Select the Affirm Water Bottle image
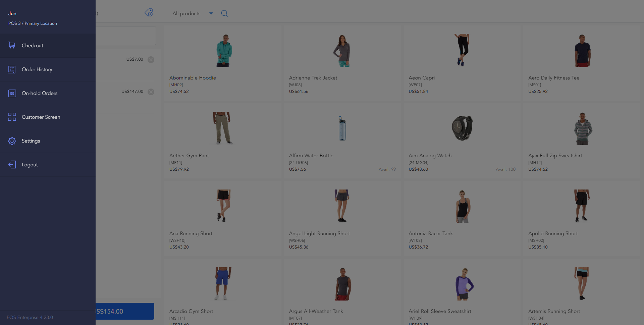Image resolution: width=644 pixels, height=325 pixels. [342, 128]
